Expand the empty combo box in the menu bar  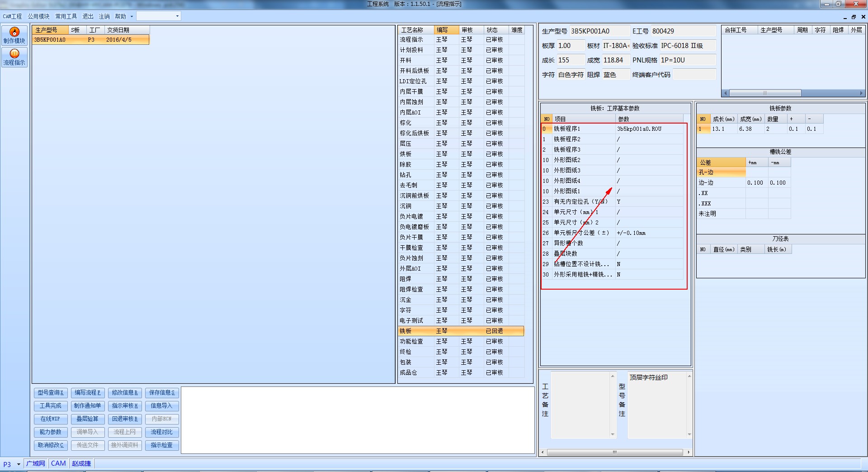click(177, 16)
